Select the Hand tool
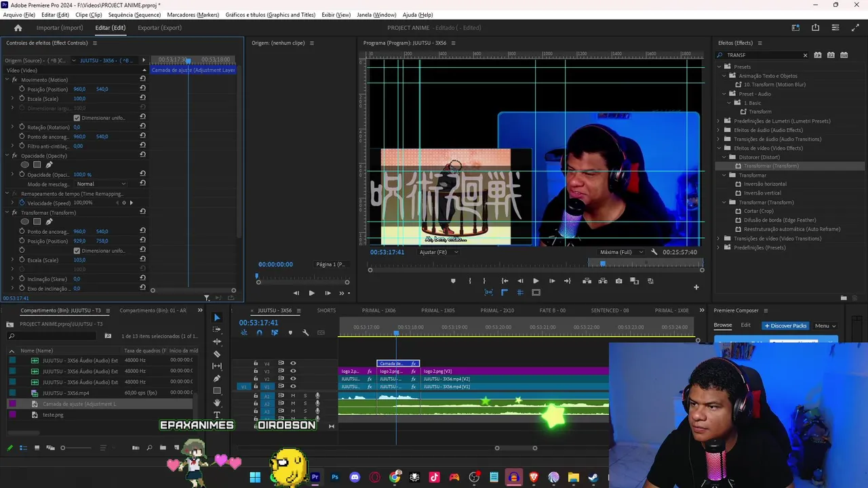 pos(217,403)
